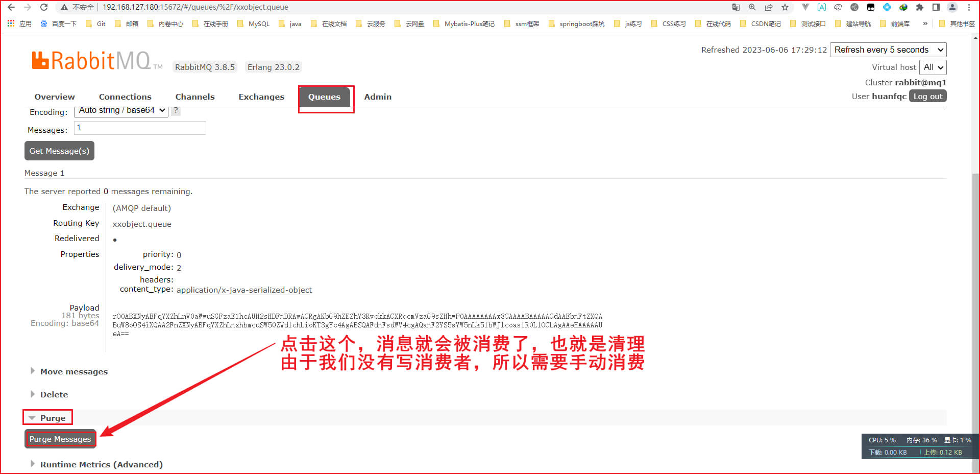Switch to the Exchanges tab
The width and height of the screenshot is (980, 474).
point(261,97)
